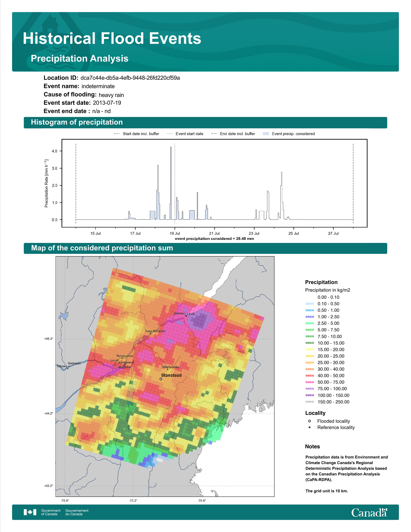Click the Government of Canada footer text
Viewport: 411px width, 532px height.
point(51,512)
